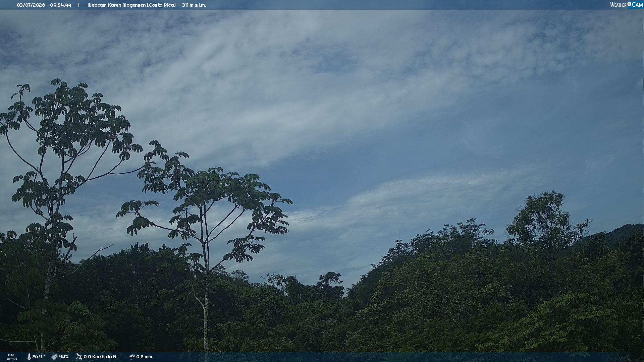This screenshot has height=362, width=644.
Task: Click the 03/07/2026 - 09:54:44 timestamp
Action: point(44,5)
